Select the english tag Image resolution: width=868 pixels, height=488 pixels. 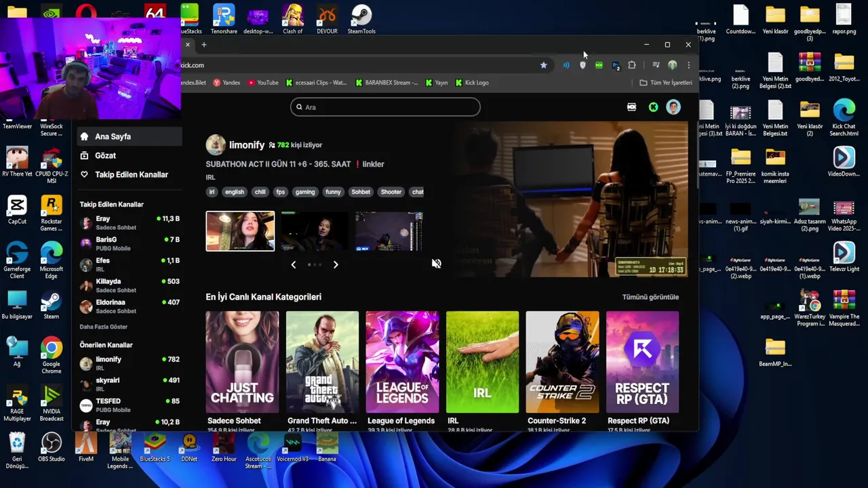point(235,192)
